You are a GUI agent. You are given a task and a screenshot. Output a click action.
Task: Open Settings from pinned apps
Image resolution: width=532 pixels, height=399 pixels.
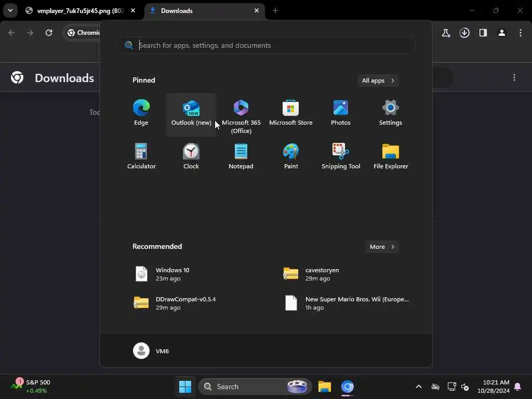tap(391, 114)
